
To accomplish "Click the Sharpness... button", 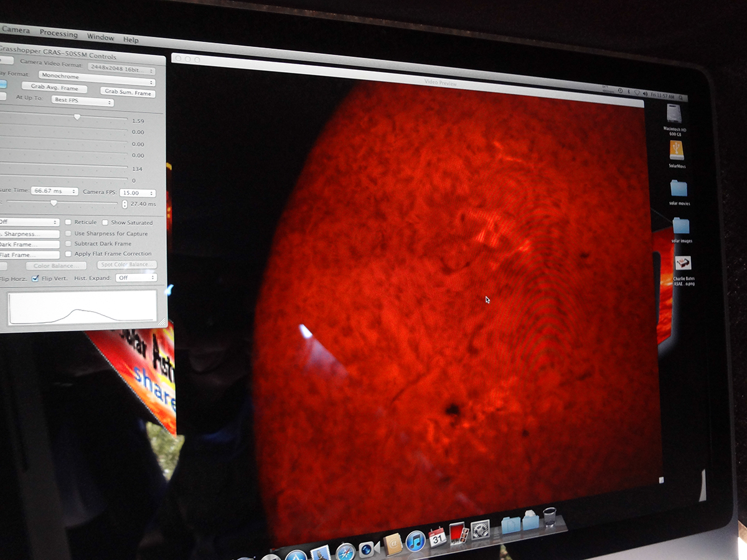I will coord(29,234).
